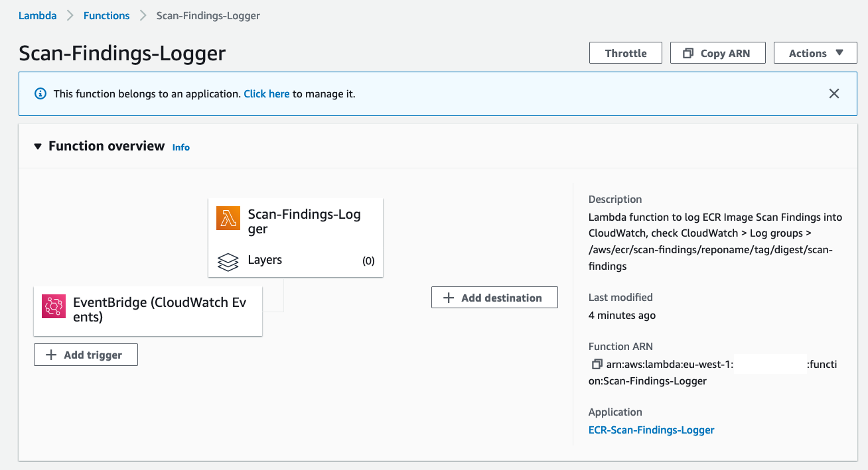Select the EventBridge (CloudWatch Events) trigger box
868x470 pixels.
pos(159,310)
